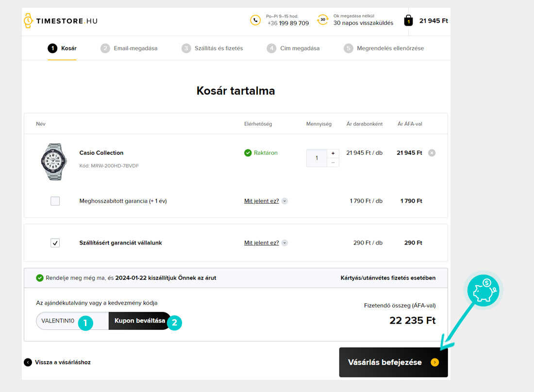
Task: Click the coupon code input field
Action: point(72,321)
